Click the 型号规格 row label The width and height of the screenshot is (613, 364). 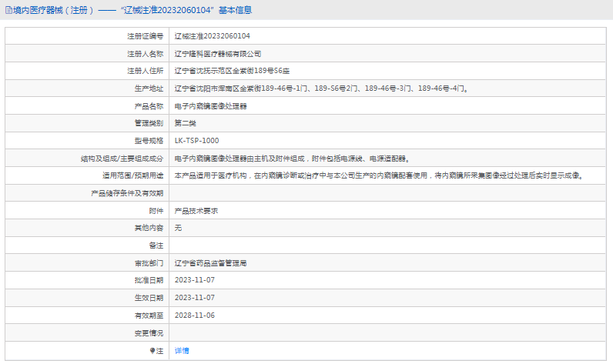tap(149, 141)
